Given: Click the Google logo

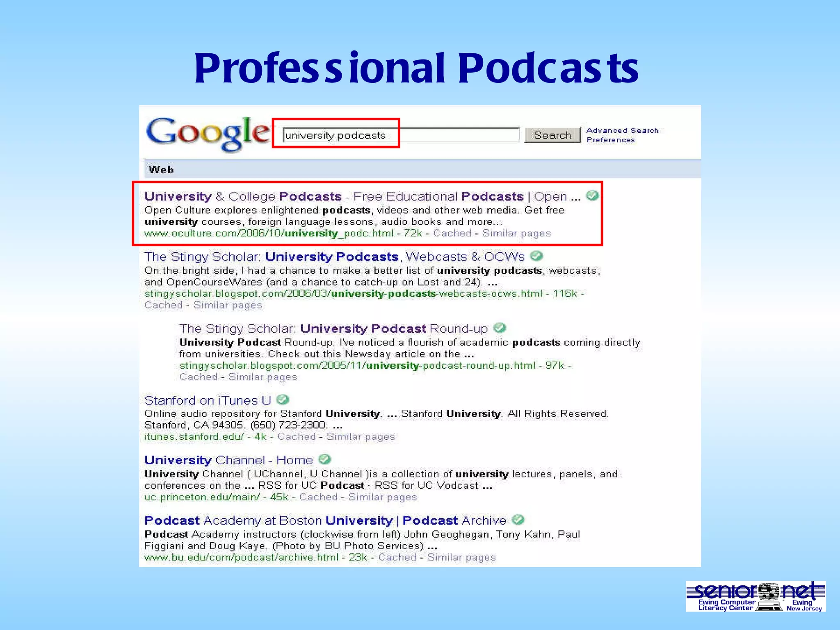Looking at the screenshot, I should pyautogui.click(x=208, y=134).
